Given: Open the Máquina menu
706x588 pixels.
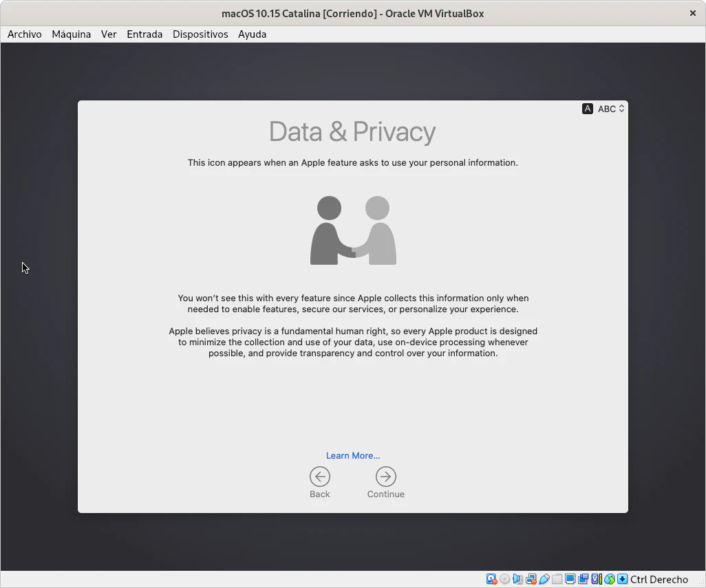Looking at the screenshot, I should tap(72, 34).
